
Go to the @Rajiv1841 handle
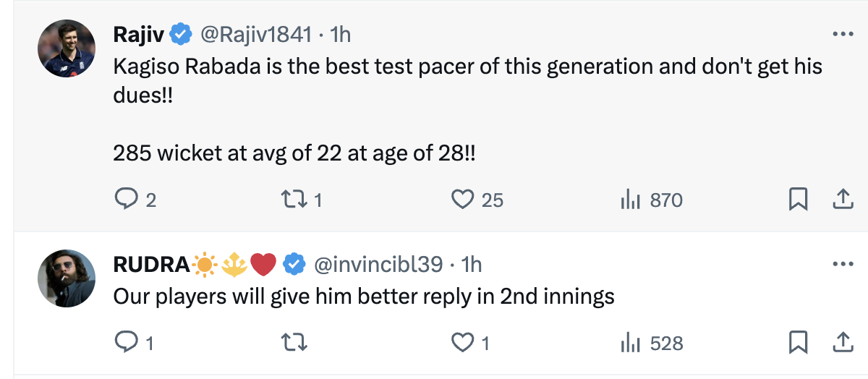256,34
